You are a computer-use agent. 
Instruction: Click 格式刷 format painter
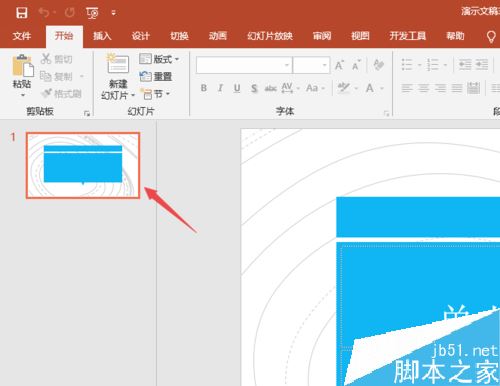pyautogui.click(x=62, y=94)
